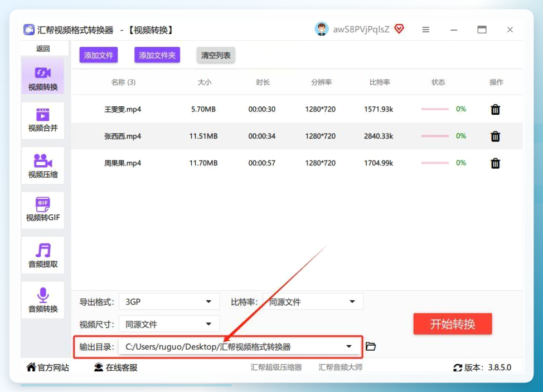Click the 名称 (3) column header

click(123, 82)
